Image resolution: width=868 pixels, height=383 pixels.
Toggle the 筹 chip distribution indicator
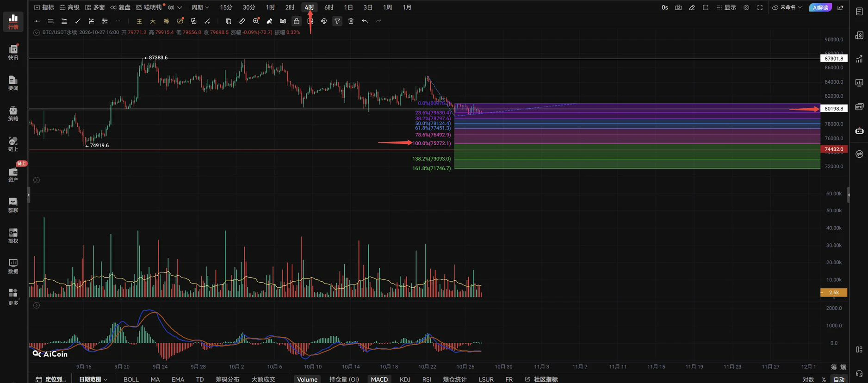pyautogui.click(x=166, y=21)
